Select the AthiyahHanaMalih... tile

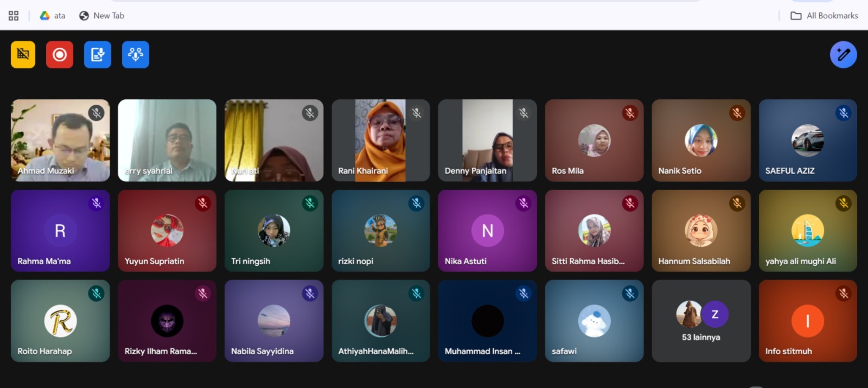381,321
